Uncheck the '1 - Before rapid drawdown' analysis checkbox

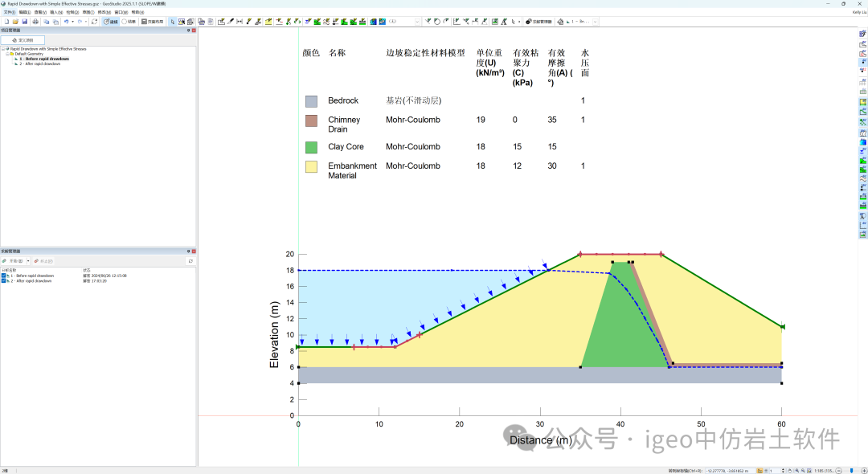click(x=3, y=276)
